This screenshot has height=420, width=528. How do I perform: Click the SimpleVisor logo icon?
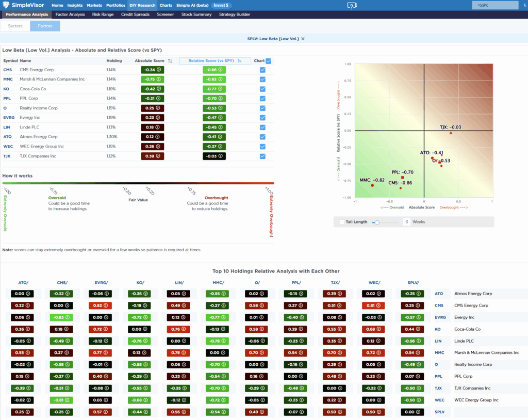click(x=6, y=5)
